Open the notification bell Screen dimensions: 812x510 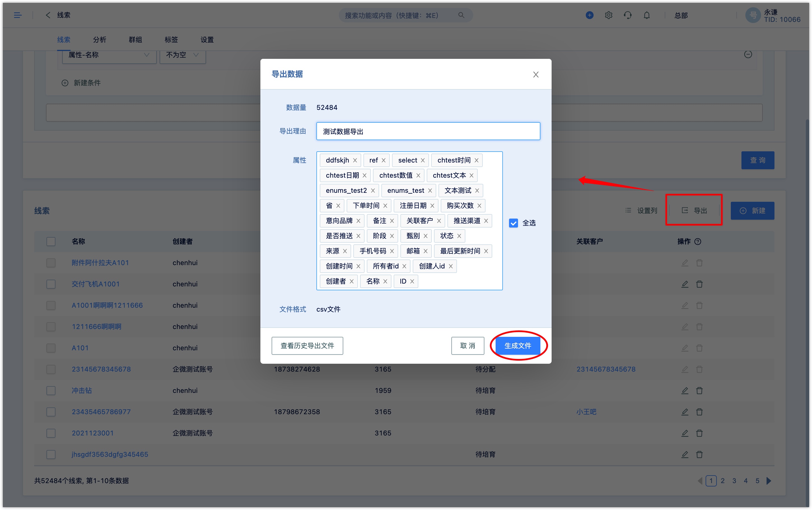tap(647, 15)
